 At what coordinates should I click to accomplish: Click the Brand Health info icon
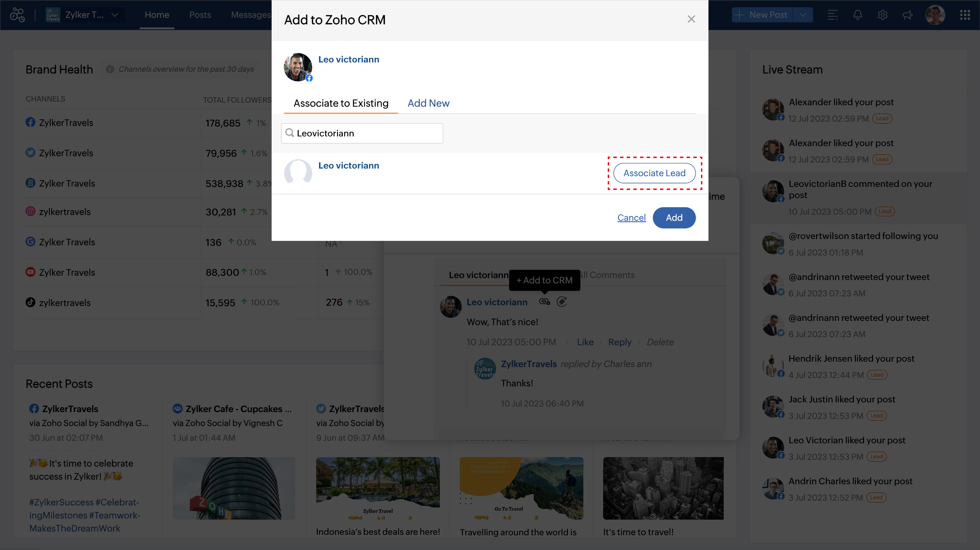110,69
